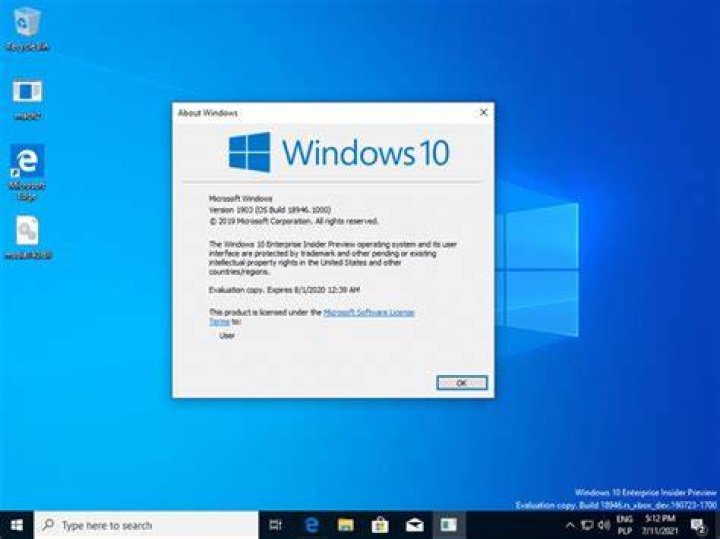
Task: Open the Microsoft Software License Terms link
Action: click(369, 312)
